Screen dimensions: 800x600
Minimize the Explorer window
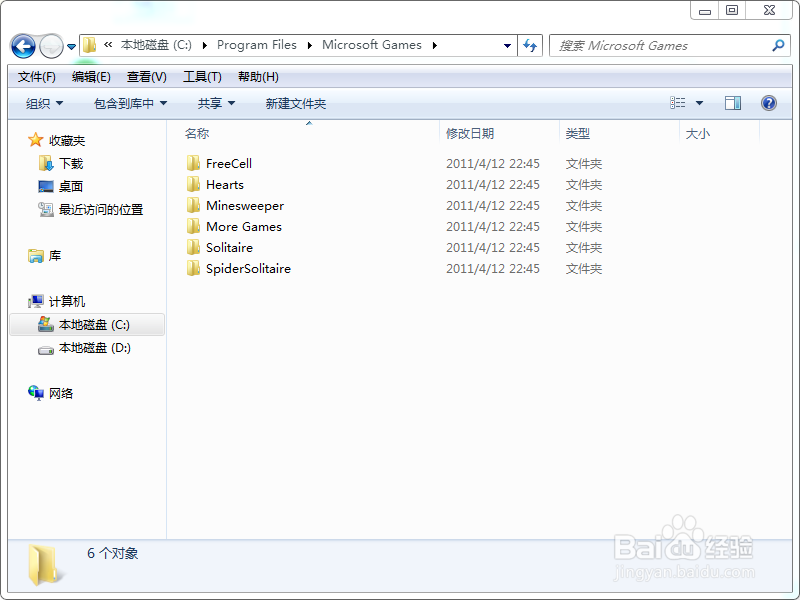point(705,11)
